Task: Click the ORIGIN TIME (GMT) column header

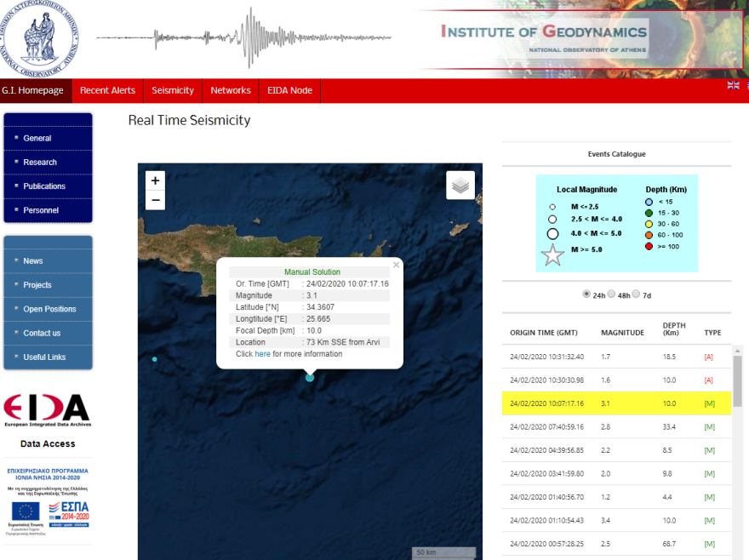Action: [x=544, y=333]
